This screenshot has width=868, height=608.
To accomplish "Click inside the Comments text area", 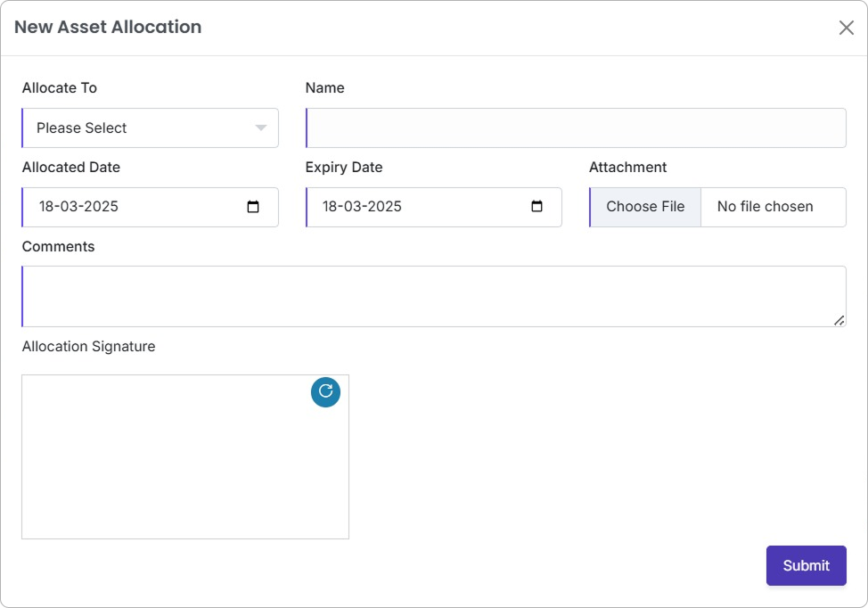I will pos(433,296).
